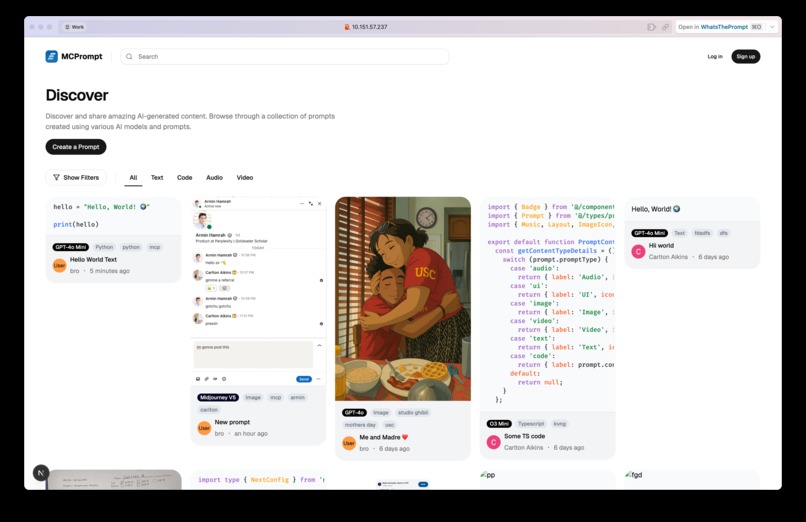Click the filter funnel icon

[57, 177]
